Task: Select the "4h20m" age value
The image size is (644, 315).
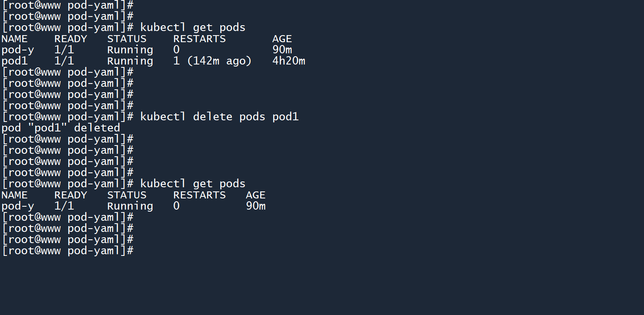Action: click(288, 61)
